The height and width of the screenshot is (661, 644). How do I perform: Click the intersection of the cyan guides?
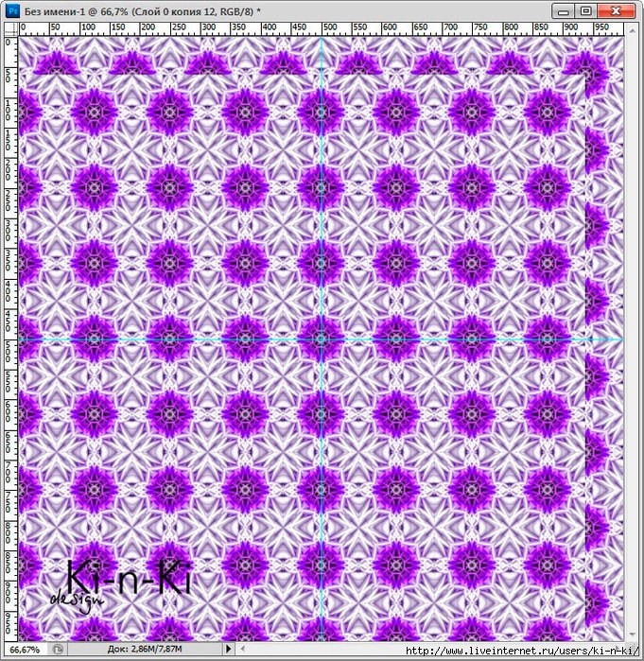click(x=322, y=339)
